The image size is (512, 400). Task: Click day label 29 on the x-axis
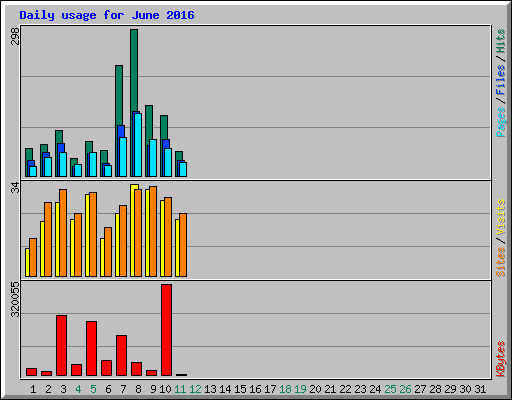click(450, 389)
